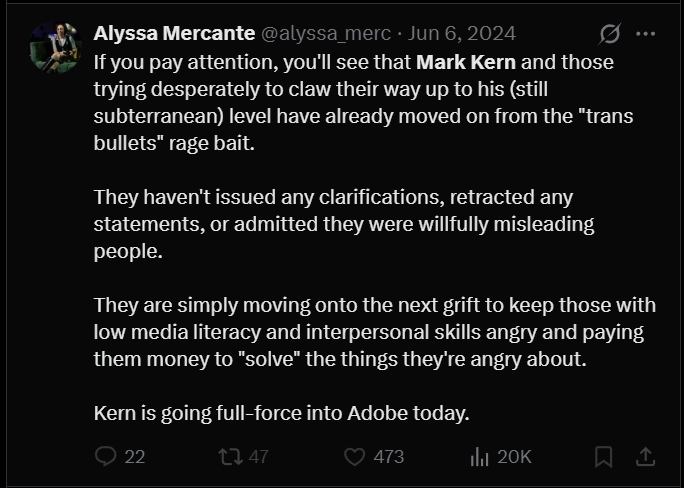Image resolution: width=684 pixels, height=488 pixels.
Task: Open post analytics bar-chart icon
Action: [479, 457]
